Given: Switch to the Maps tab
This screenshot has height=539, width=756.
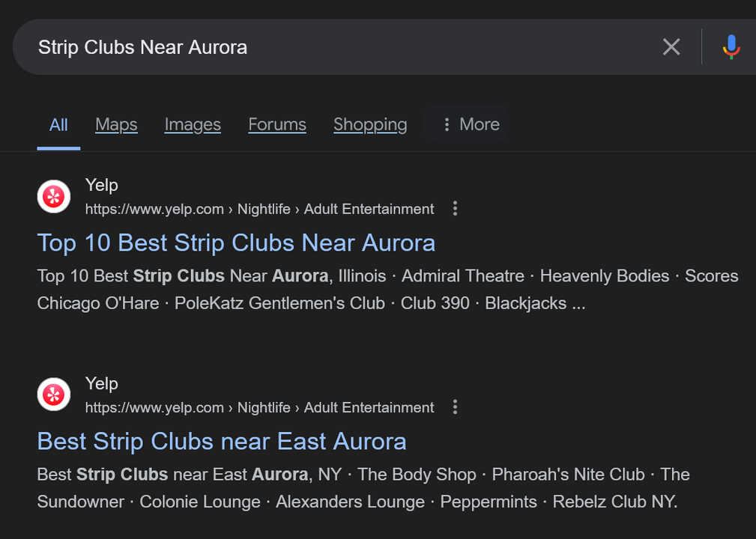Looking at the screenshot, I should pos(116,124).
